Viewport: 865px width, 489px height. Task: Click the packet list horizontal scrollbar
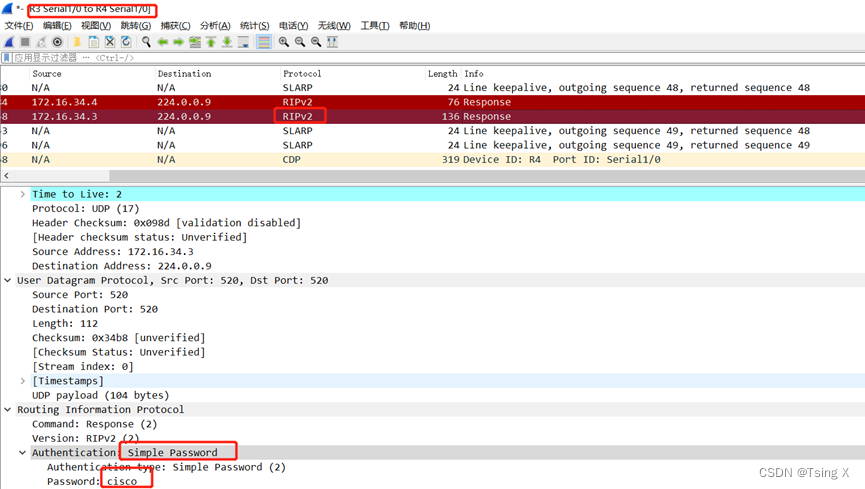[x=430, y=175]
